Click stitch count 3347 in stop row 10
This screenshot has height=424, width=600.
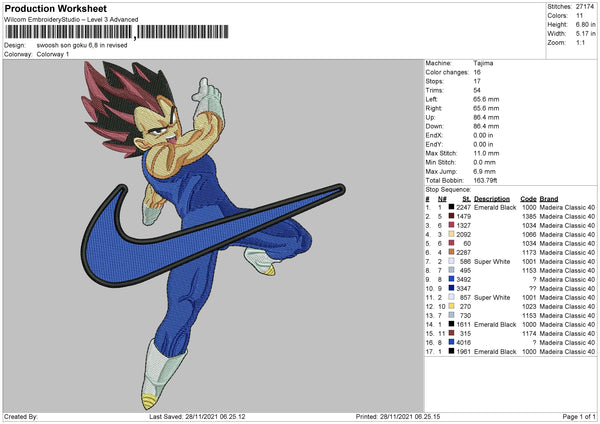point(463,288)
